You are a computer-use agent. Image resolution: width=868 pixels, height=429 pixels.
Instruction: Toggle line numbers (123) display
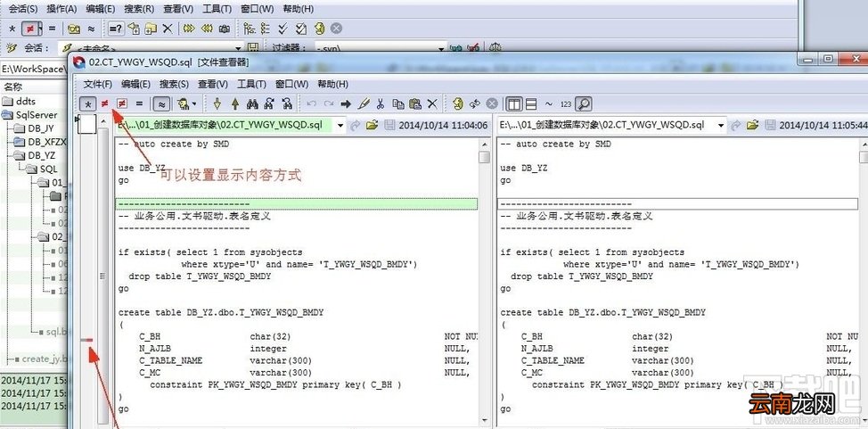tap(566, 103)
